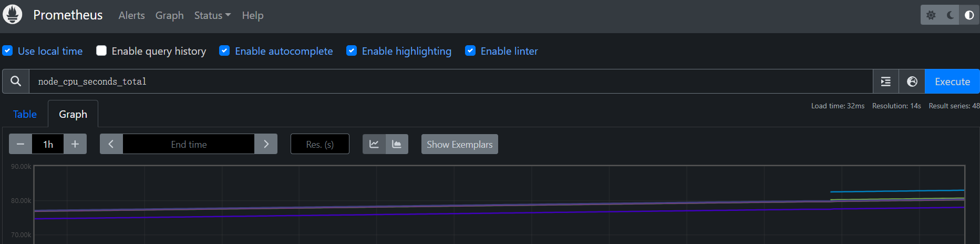Viewport: 980px width, 244px height.
Task: Show unstacked line graph icon
Action: click(x=374, y=144)
